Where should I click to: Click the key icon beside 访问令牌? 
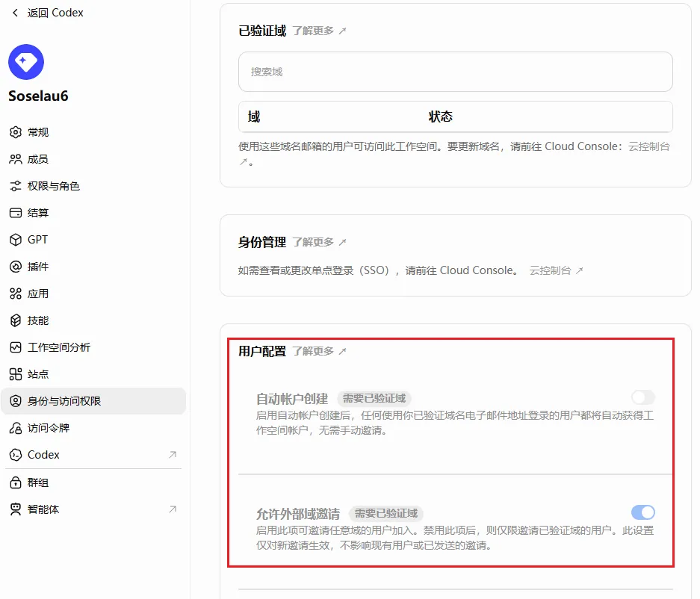pyautogui.click(x=16, y=428)
